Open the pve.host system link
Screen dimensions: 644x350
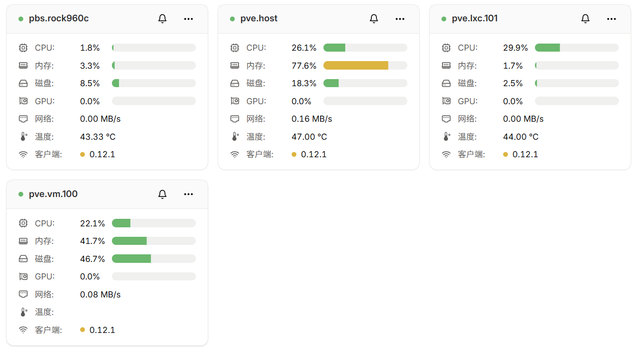click(259, 18)
